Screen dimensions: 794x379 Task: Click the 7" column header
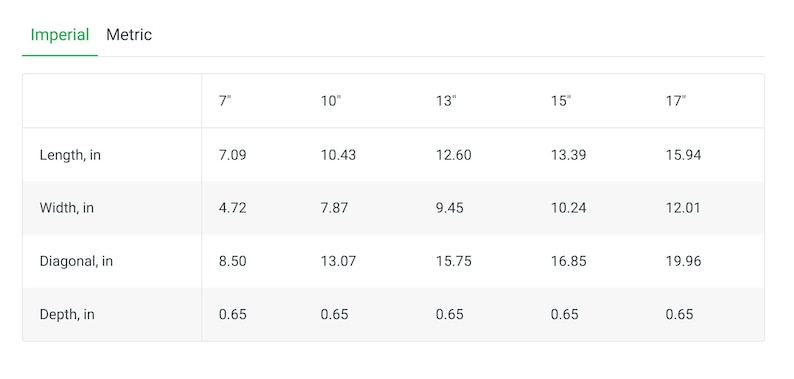225,101
